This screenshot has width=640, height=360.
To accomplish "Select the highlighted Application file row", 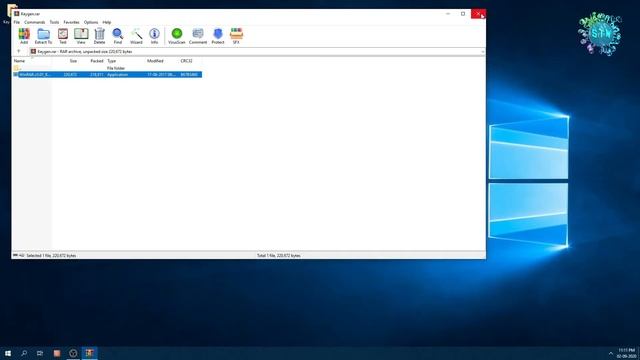I will (x=107, y=74).
